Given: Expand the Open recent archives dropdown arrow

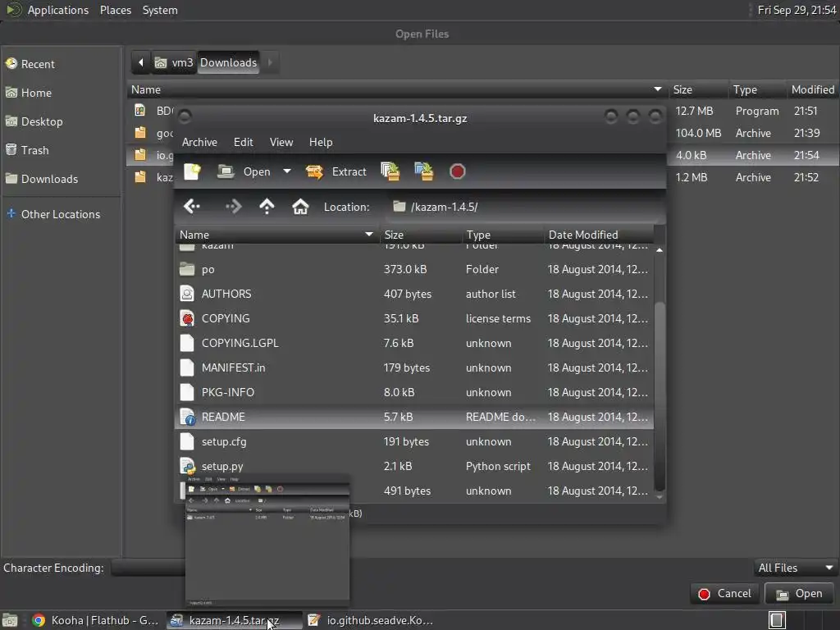Looking at the screenshot, I should click(287, 172).
